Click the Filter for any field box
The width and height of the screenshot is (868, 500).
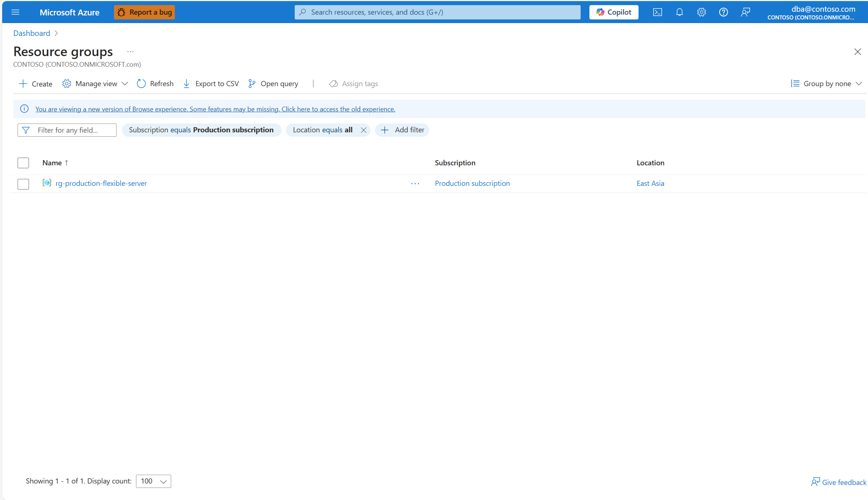pyautogui.click(x=67, y=130)
